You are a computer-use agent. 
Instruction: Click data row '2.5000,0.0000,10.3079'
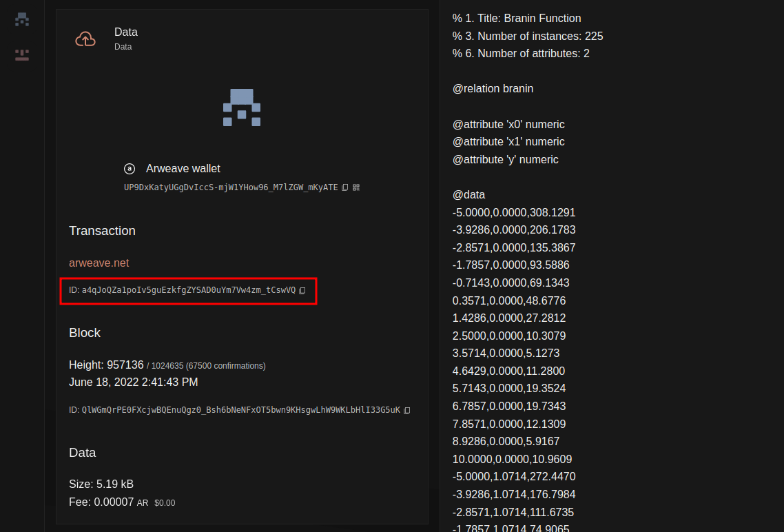[x=509, y=336]
